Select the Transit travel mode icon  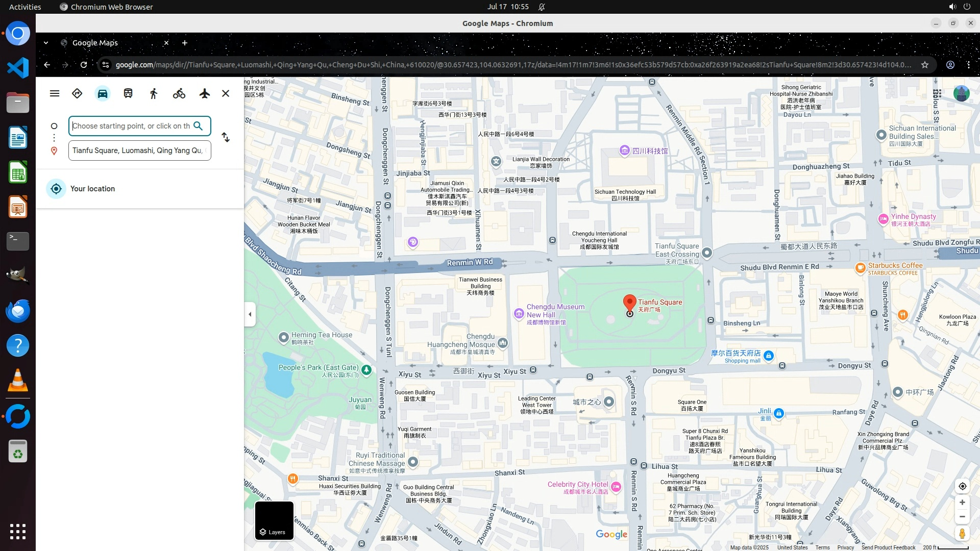128,93
